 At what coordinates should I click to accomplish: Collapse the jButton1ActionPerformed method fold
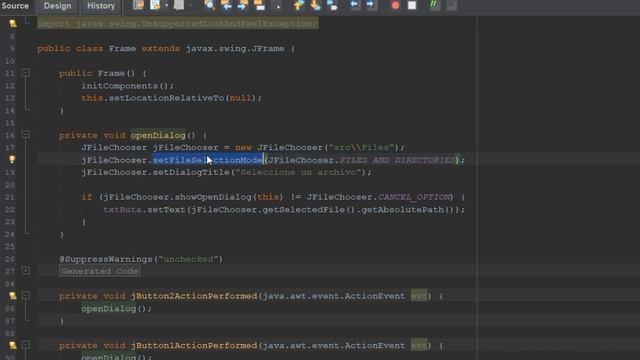click(x=26, y=345)
